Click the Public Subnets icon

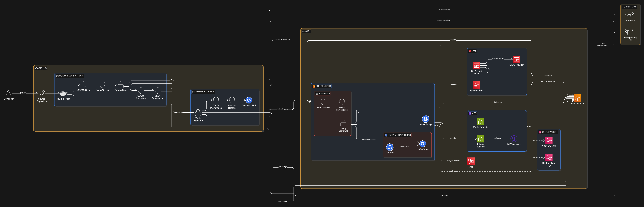pos(480,121)
